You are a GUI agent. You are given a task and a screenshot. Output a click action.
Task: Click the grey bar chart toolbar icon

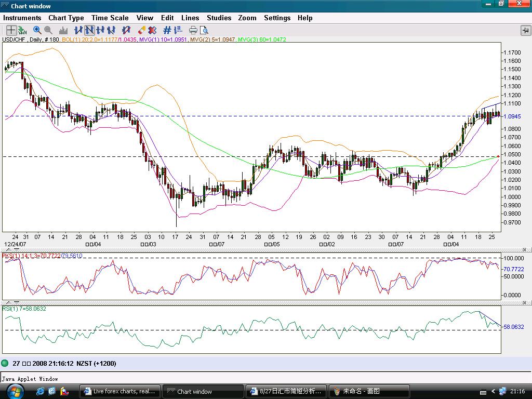[64, 30]
